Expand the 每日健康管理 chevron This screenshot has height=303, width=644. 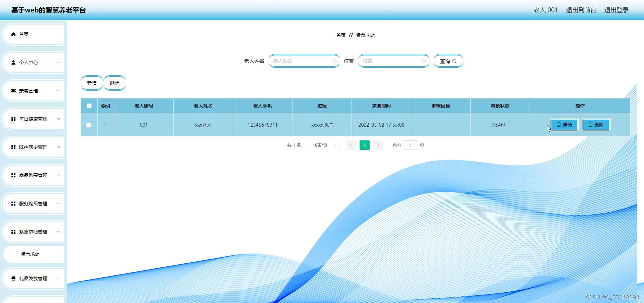click(58, 119)
